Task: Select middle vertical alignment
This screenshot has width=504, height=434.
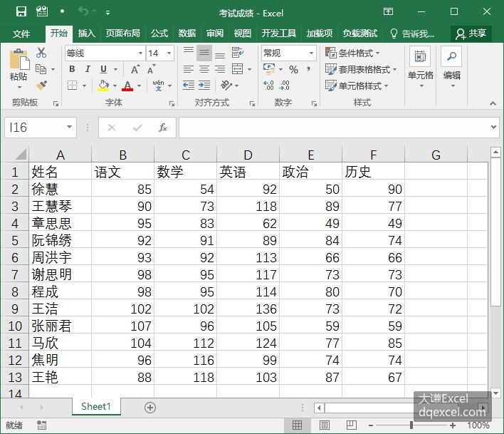Action: click(204, 53)
